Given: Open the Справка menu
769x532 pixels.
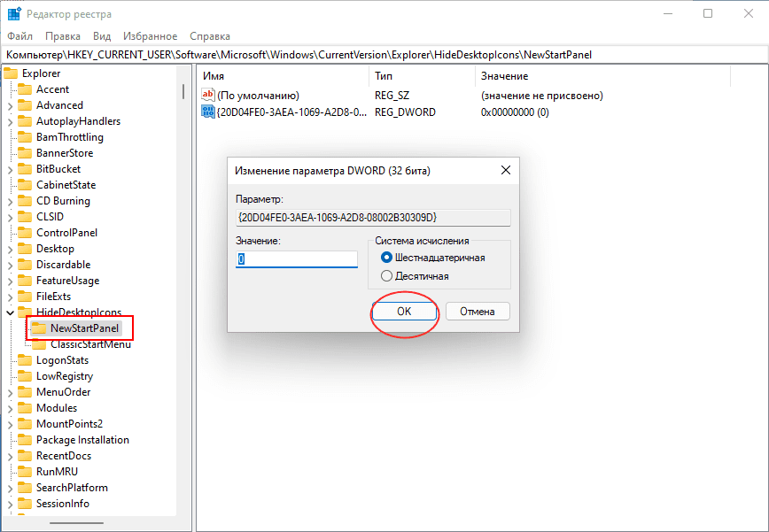Looking at the screenshot, I should pyautogui.click(x=210, y=36).
